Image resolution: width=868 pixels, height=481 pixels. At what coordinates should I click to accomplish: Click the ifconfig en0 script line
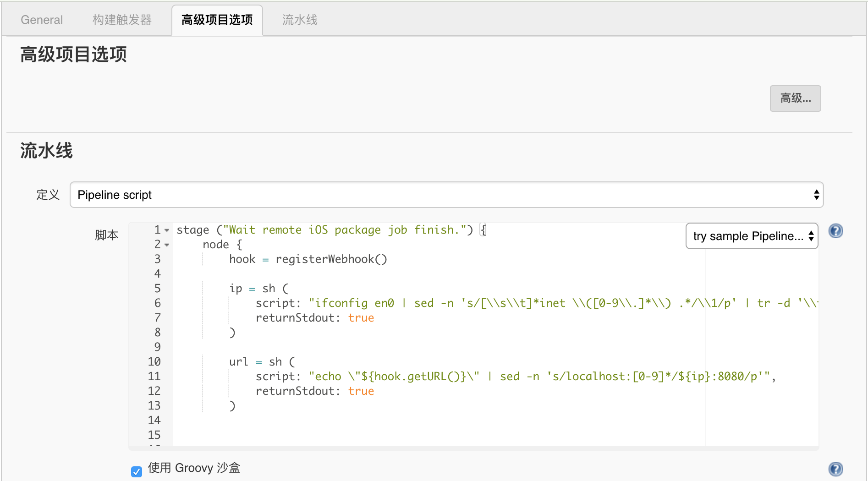tap(537, 303)
